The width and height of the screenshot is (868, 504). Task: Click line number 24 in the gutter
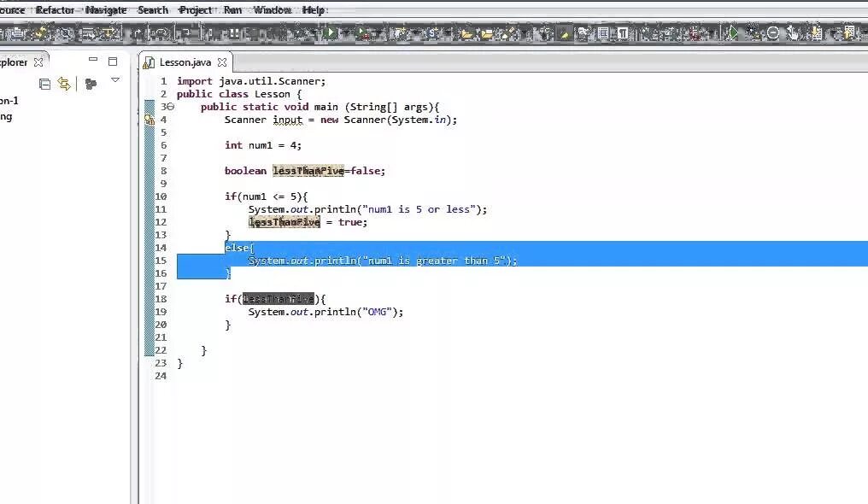point(161,376)
